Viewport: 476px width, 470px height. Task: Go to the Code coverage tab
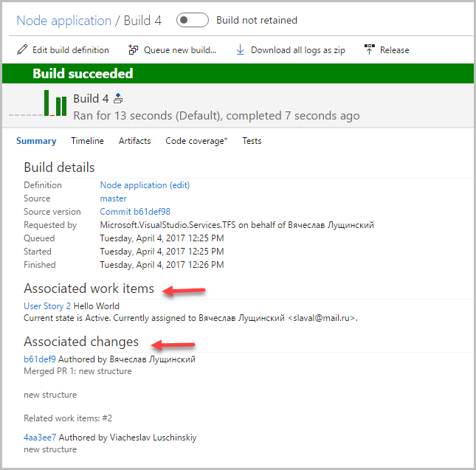pos(196,141)
